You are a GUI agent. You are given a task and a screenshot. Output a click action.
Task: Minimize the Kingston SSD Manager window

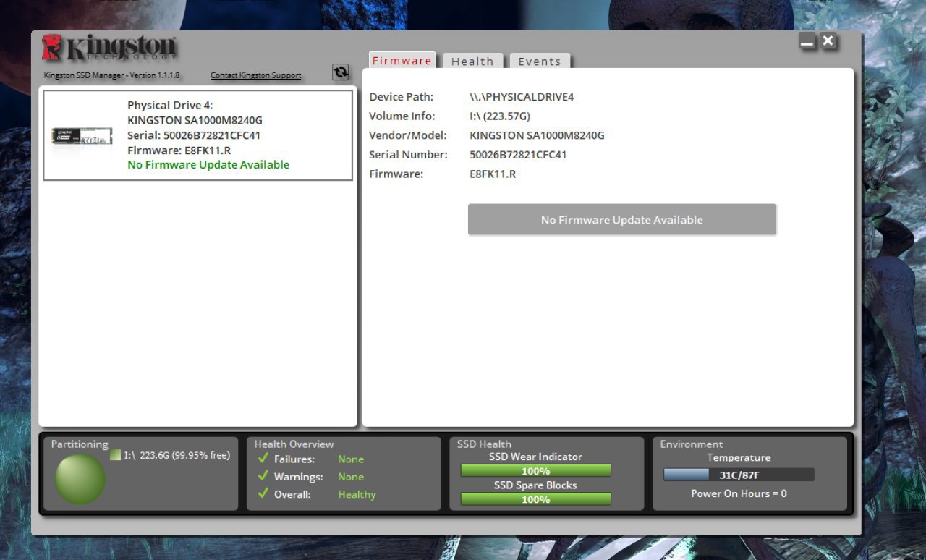[808, 43]
